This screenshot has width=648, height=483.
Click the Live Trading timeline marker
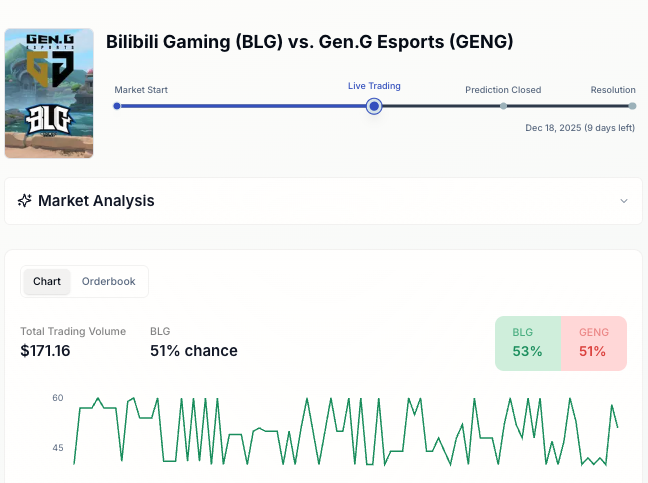click(374, 106)
